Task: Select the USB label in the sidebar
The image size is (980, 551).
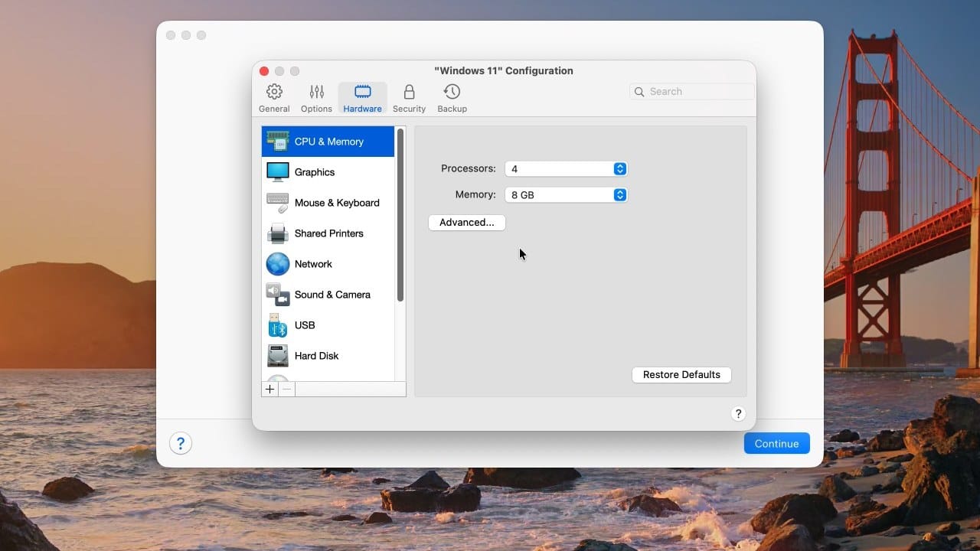Action: pyautogui.click(x=305, y=325)
